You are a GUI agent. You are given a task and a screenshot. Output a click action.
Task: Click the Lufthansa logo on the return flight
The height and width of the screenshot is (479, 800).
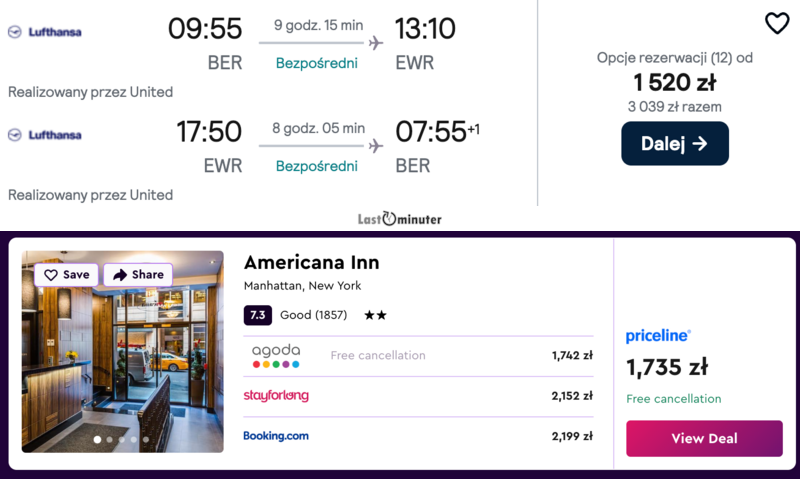[45, 135]
